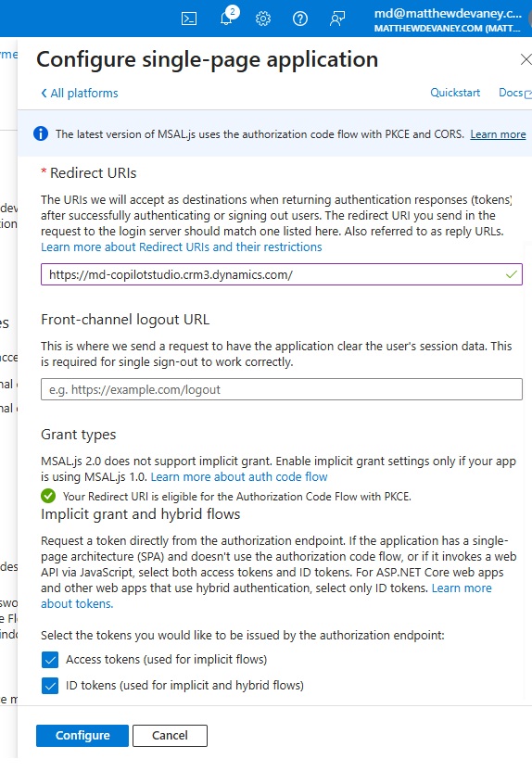Click the Redirect URIs input field
Viewport: 532px width, 784px height.
tap(282, 274)
